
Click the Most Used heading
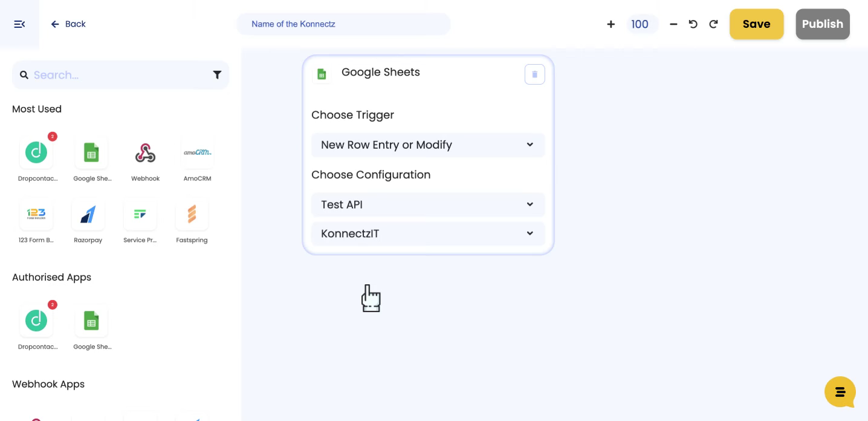[37, 109]
